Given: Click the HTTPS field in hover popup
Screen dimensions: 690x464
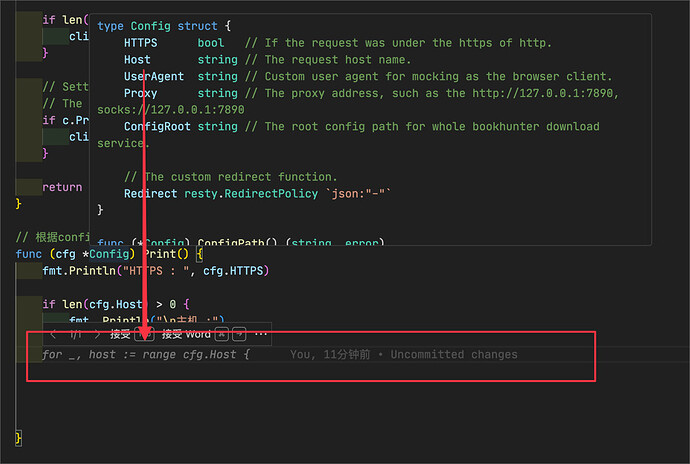Looking at the screenshot, I should [x=140, y=43].
